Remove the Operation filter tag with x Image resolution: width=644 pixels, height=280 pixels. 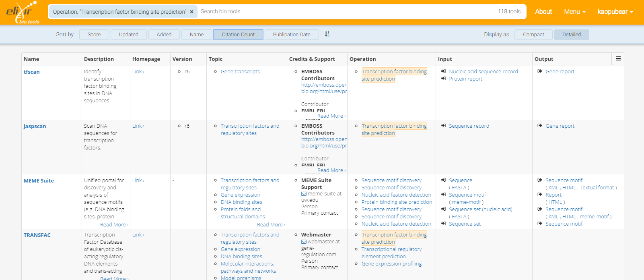tap(192, 12)
